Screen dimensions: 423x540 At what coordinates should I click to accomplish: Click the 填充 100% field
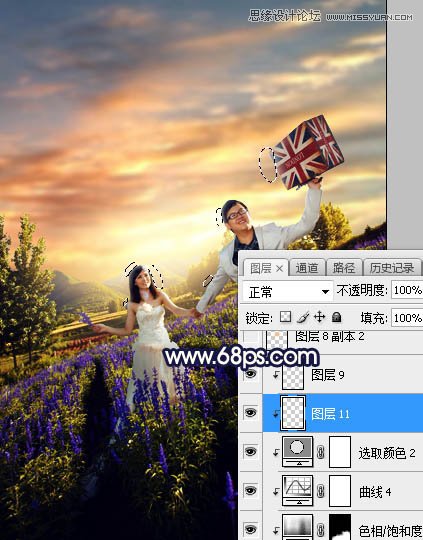point(407,318)
